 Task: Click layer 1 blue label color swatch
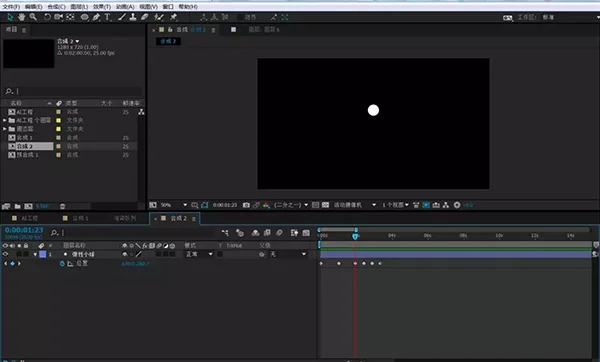[x=43, y=254]
